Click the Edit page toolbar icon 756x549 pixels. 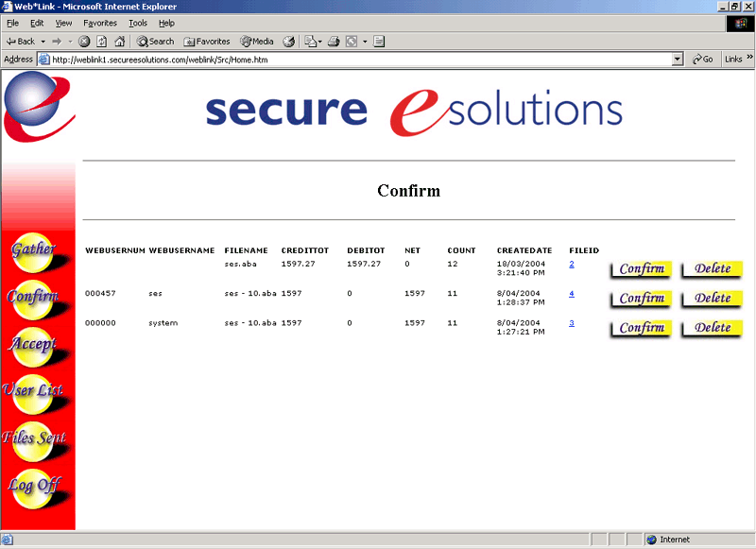(352, 42)
